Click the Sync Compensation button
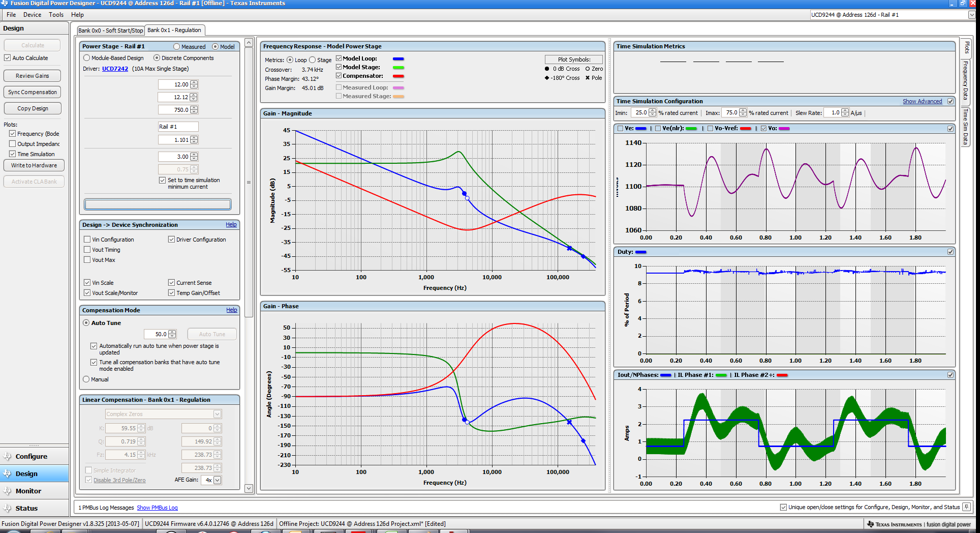This screenshot has height=533, width=980. coord(32,92)
